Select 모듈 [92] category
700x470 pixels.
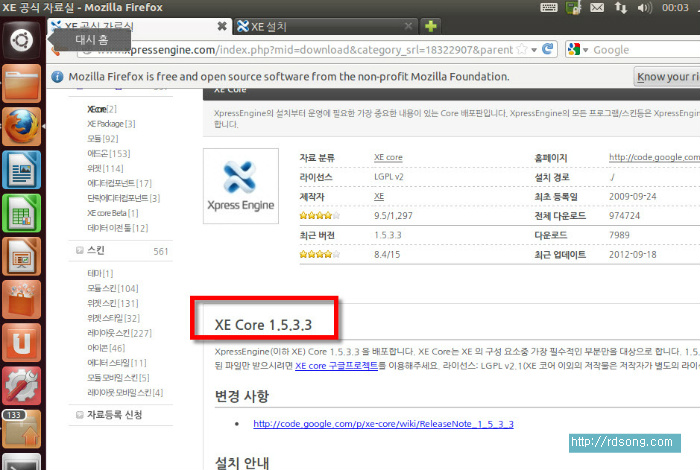pyautogui.click(x=103, y=139)
